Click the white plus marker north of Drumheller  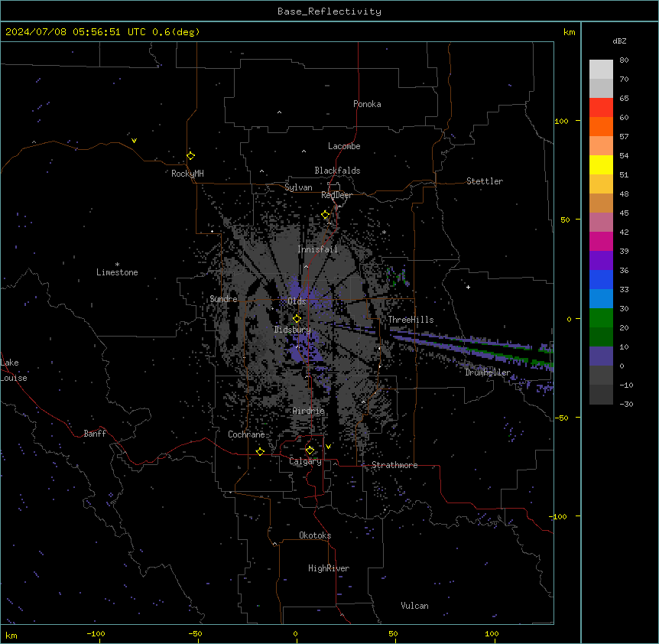pos(468,287)
